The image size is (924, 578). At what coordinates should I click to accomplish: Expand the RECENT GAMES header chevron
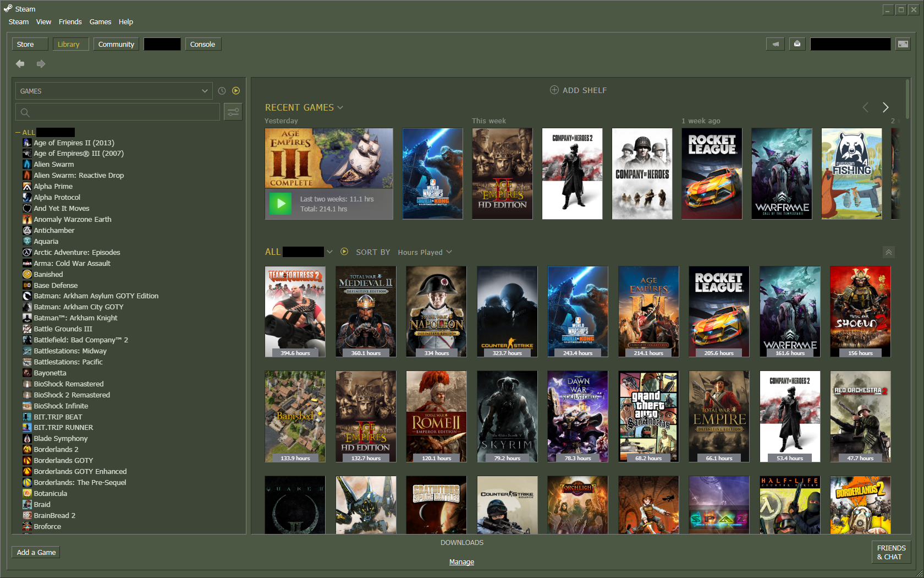tap(340, 107)
